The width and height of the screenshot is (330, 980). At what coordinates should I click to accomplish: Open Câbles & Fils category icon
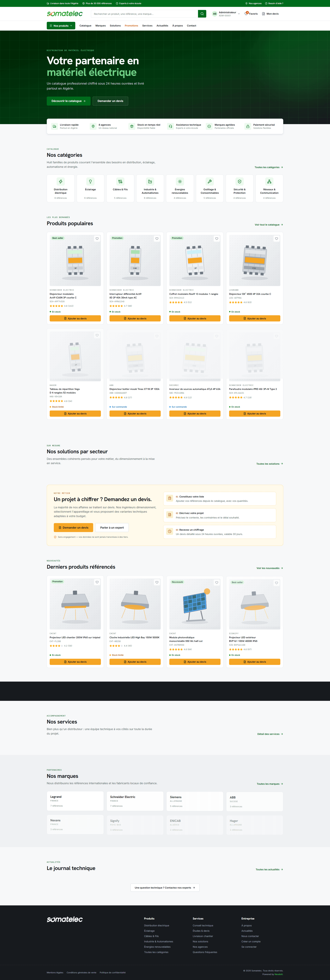[120, 182]
